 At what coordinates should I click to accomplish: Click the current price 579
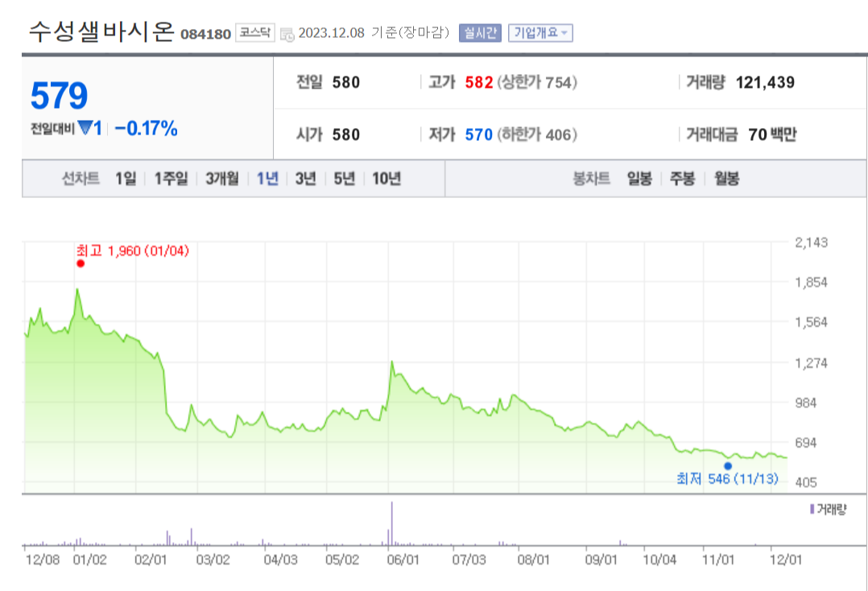click(60, 96)
